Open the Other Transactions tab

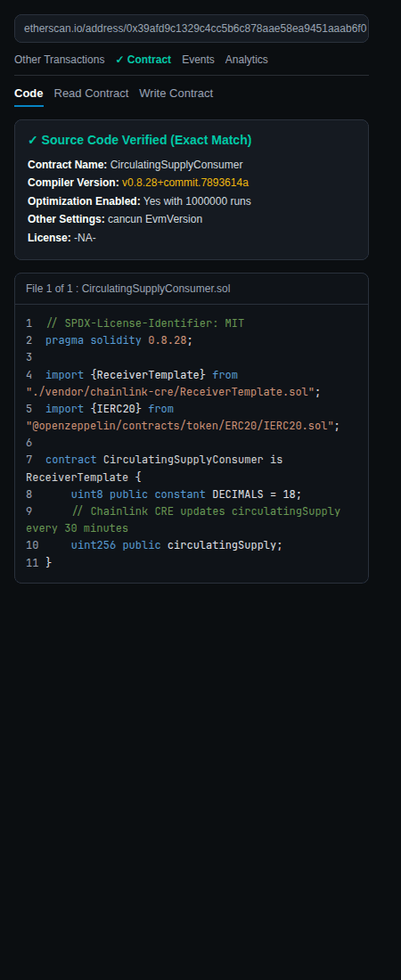pyautogui.click(x=60, y=60)
